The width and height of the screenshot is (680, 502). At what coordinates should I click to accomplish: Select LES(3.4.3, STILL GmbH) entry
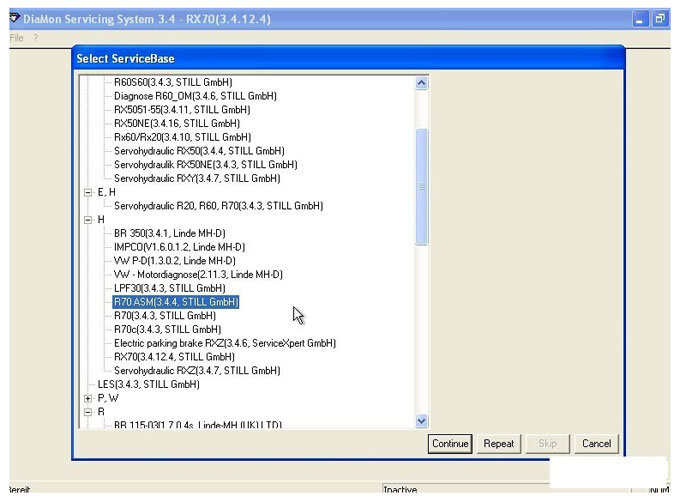point(148,384)
